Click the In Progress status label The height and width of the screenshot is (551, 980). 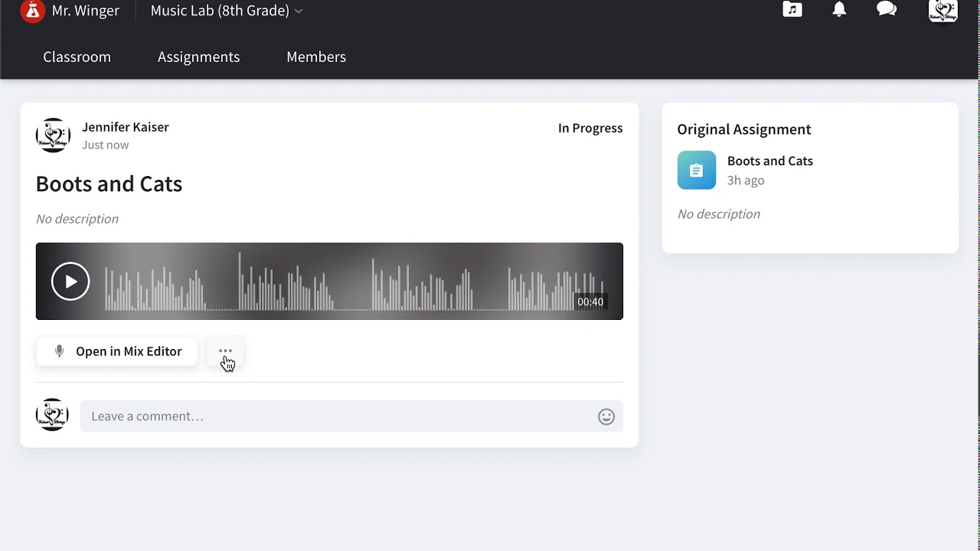(590, 128)
